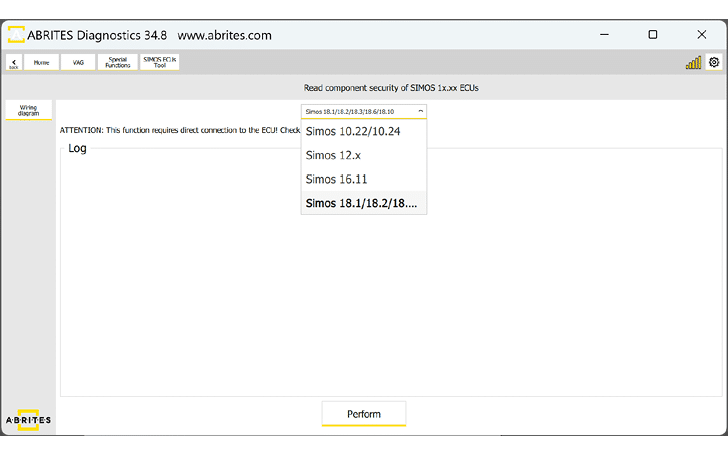Close the ABRITES Diagnostics window
This screenshot has width=728, height=455.
(701, 34)
